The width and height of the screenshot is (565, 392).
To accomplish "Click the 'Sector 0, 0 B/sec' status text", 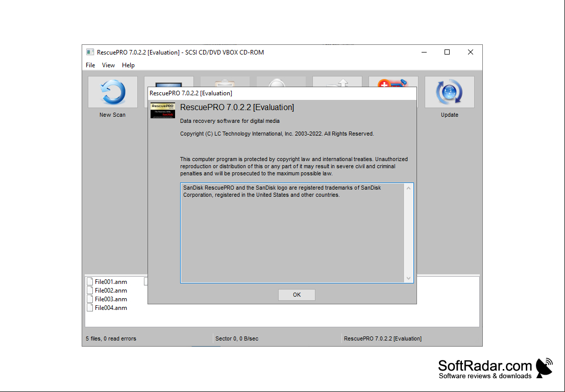I will 237,338.
